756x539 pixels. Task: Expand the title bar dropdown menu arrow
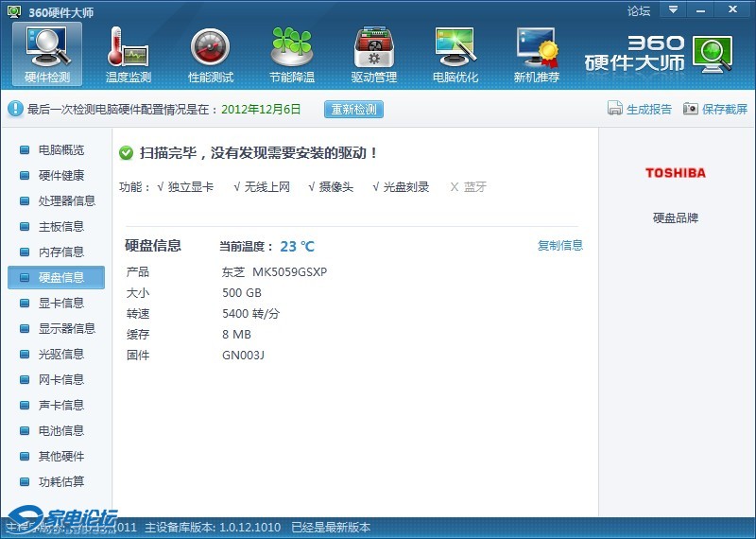674,10
